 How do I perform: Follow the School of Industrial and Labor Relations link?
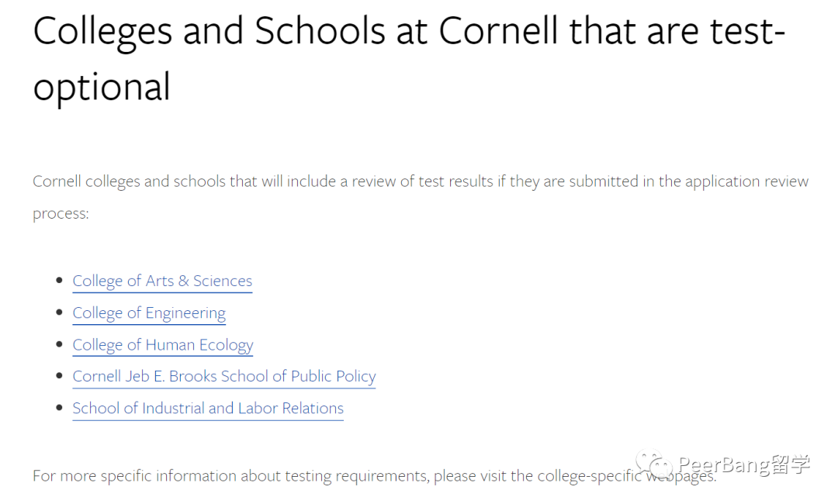click(208, 409)
